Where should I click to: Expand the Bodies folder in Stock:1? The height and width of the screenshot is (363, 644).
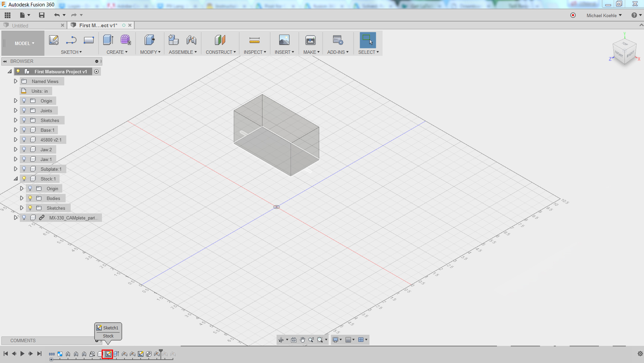tap(22, 198)
